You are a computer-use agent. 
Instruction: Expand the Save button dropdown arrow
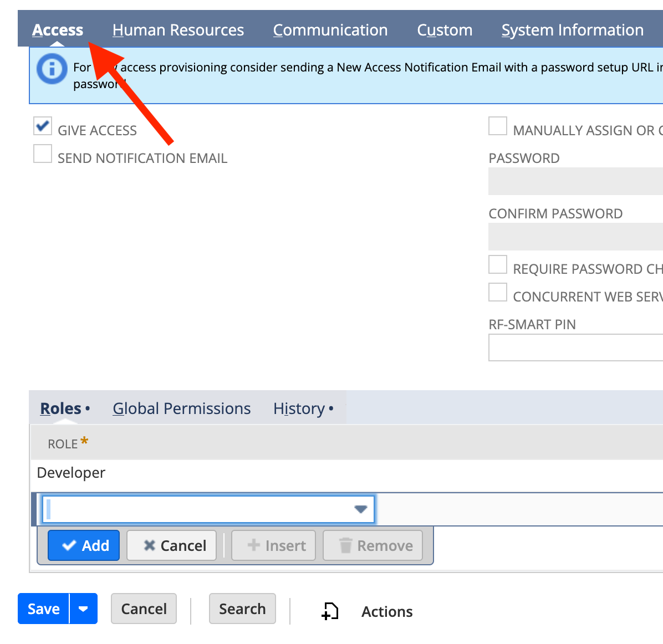[x=83, y=609]
